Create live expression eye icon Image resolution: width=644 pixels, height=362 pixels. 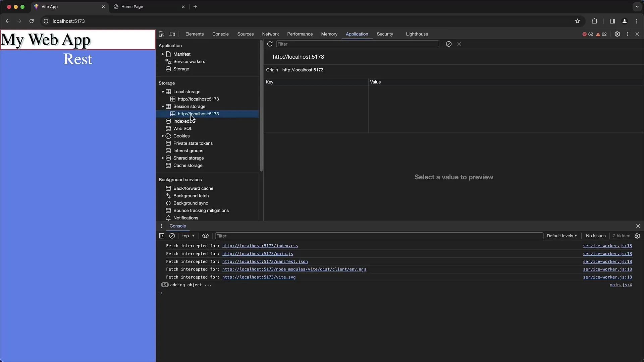(x=205, y=236)
